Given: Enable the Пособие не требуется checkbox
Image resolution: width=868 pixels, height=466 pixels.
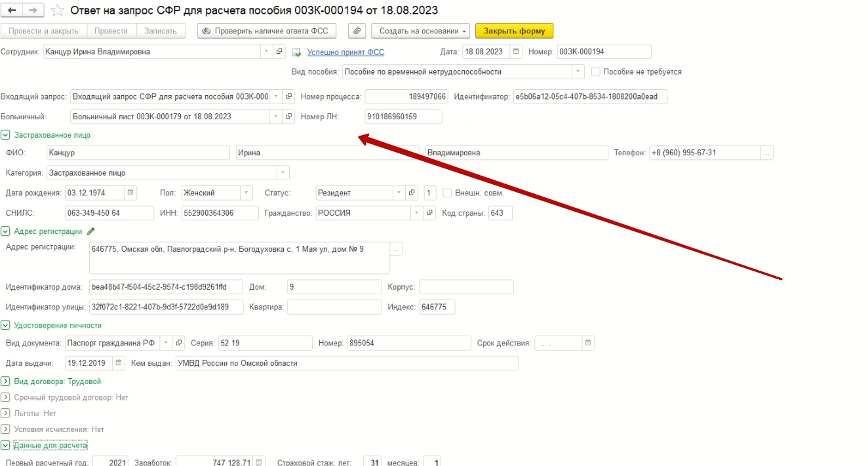Looking at the screenshot, I should pyautogui.click(x=596, y=71).
